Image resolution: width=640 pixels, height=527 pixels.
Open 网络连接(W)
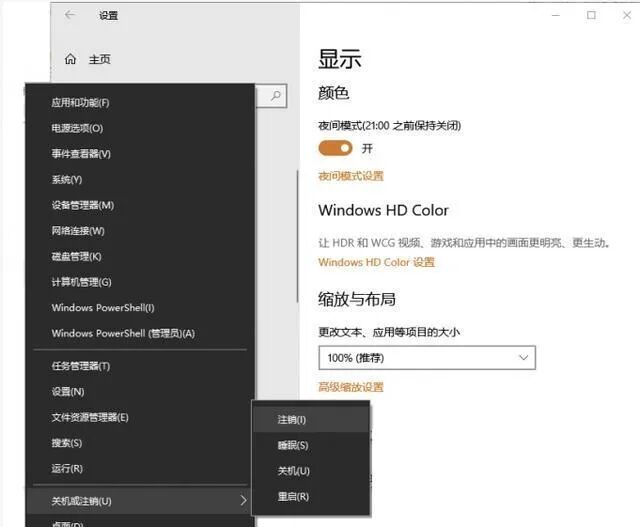tap(140, 231)
